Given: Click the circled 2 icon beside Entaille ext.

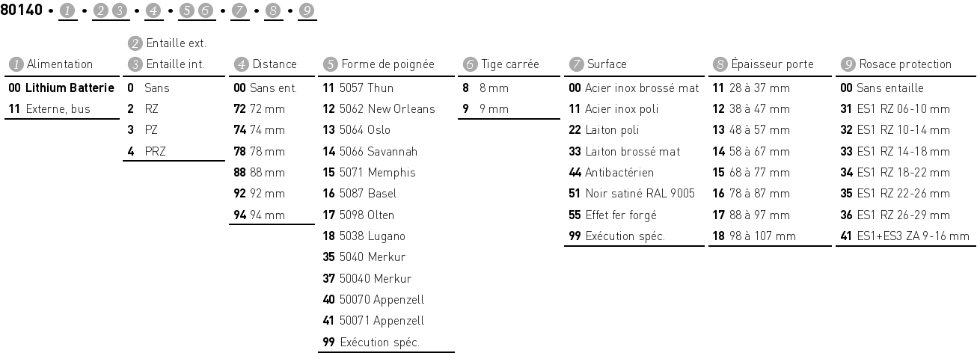Looking at the screenshot, I should [135, 43].
